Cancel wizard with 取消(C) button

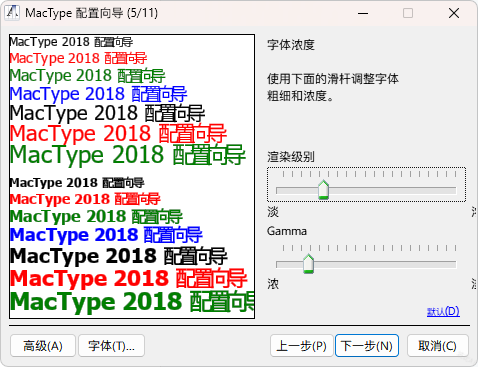pyautogui.click(x=438, y=346)
